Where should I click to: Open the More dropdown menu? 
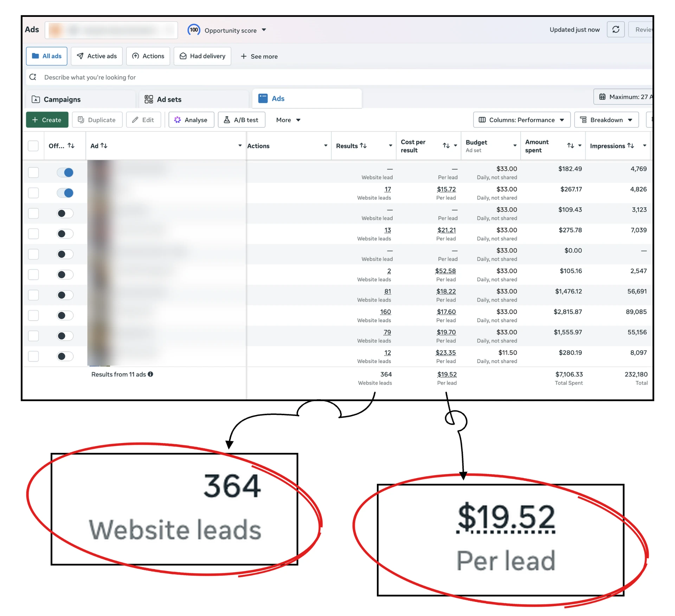point(288,120)
